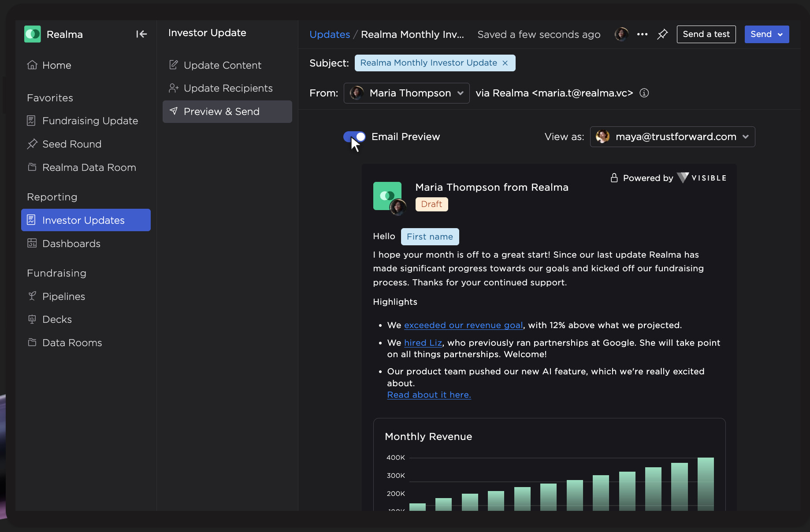Select the Preview & Send step

tap(227, 111)
